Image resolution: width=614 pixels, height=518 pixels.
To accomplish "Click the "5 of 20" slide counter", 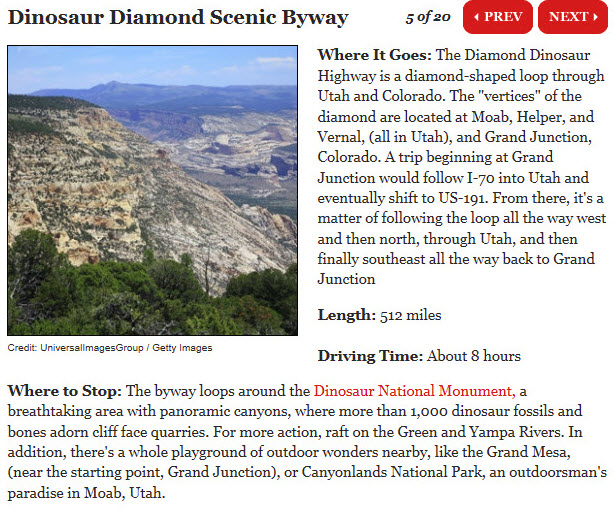I will pyautogui.click(x=429, y=18).
